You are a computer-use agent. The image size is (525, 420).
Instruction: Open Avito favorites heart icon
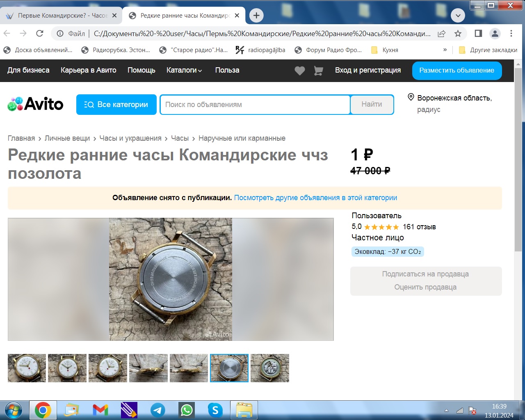[x=300, y=71]
